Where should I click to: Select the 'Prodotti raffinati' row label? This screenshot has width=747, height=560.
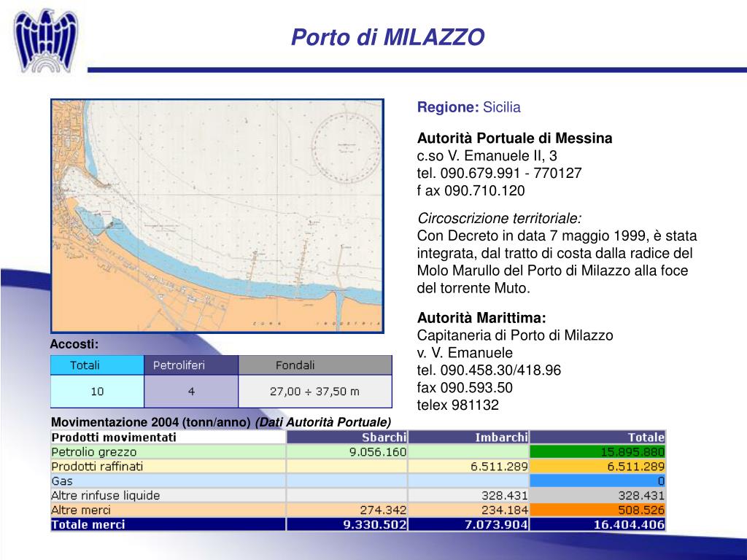(x=97, y=466)
